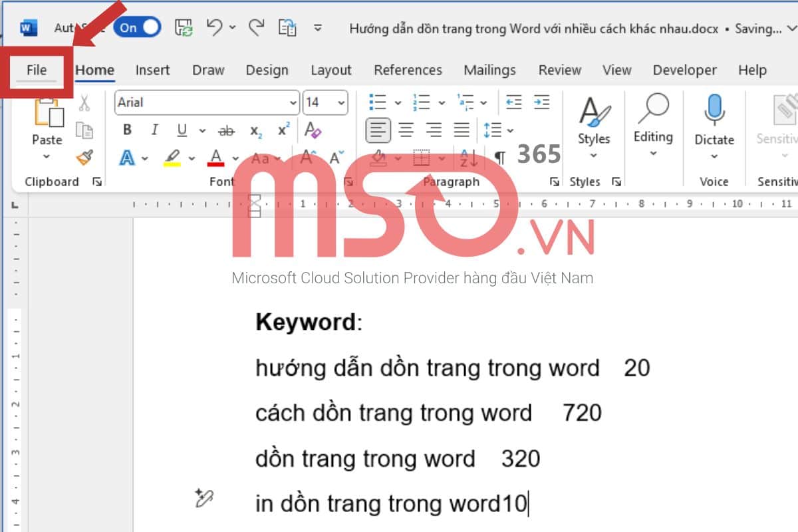Screen dimensions: 798x532
Task: Open the Arial font name dropdown
Action: pos(293,103)
